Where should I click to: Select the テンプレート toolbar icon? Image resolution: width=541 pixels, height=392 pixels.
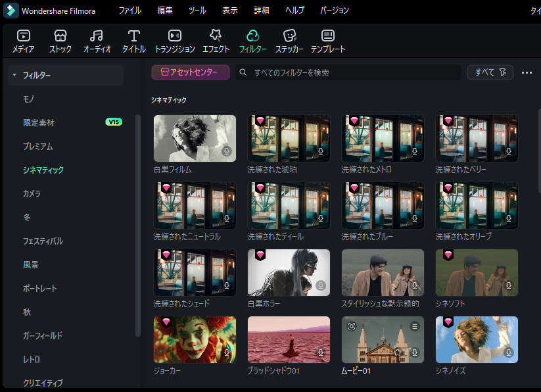point(327,36)
